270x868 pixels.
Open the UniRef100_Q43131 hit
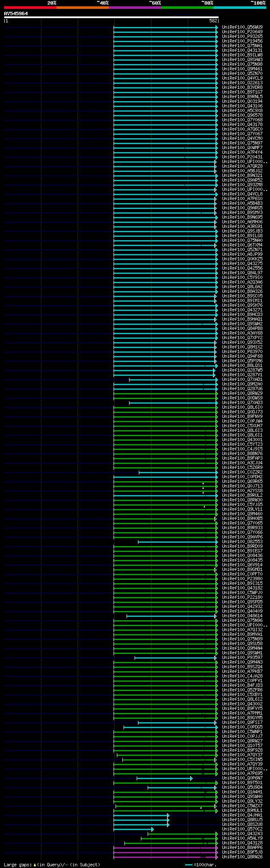(242, 50)
